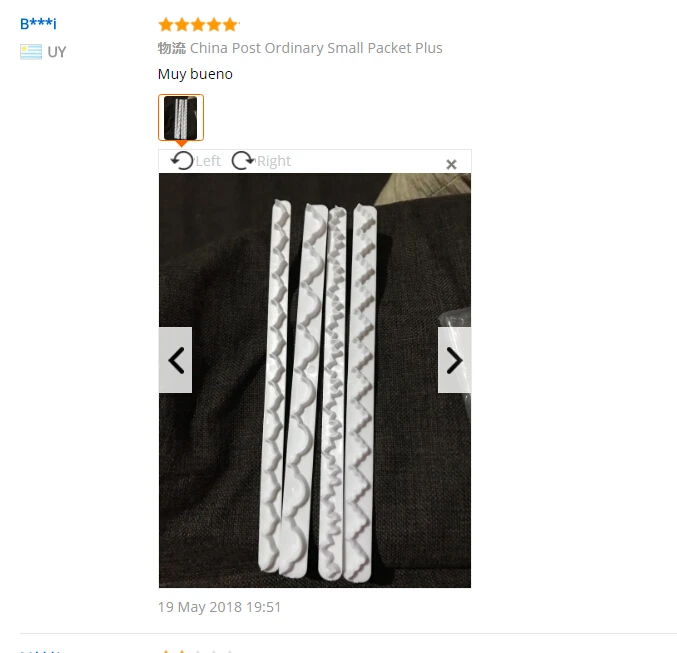Click the "Right" rotate label
Viewport: 677px width, 653px height.
pyautogui.click(x=274, y=161)
